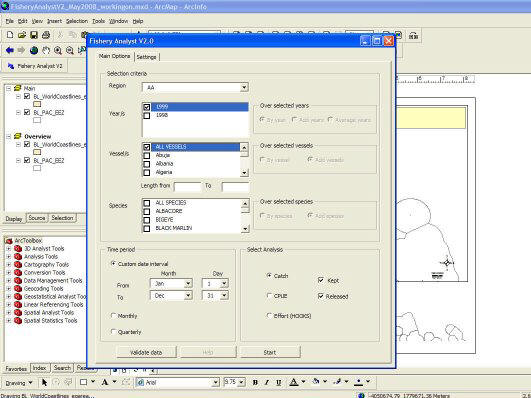Screen dimensions: 531x398
Task: Uncheck the Kept checkbox
Action: pos(321,280)
